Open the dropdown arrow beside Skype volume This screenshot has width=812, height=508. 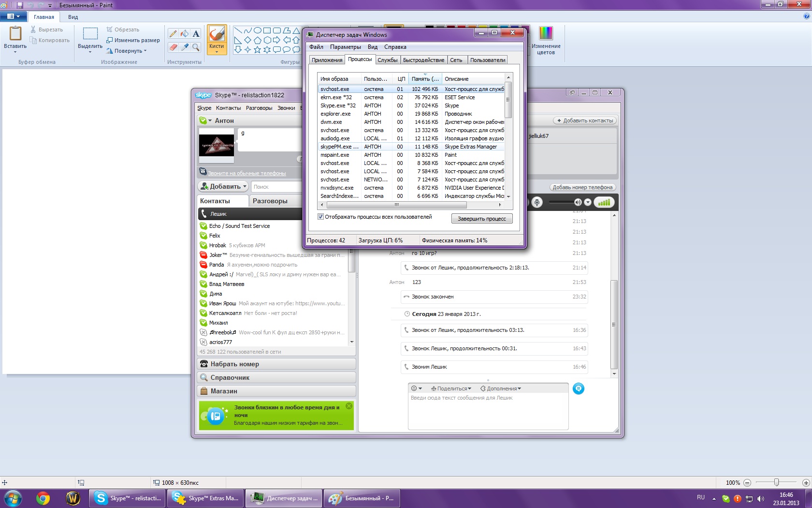[588, 202]
